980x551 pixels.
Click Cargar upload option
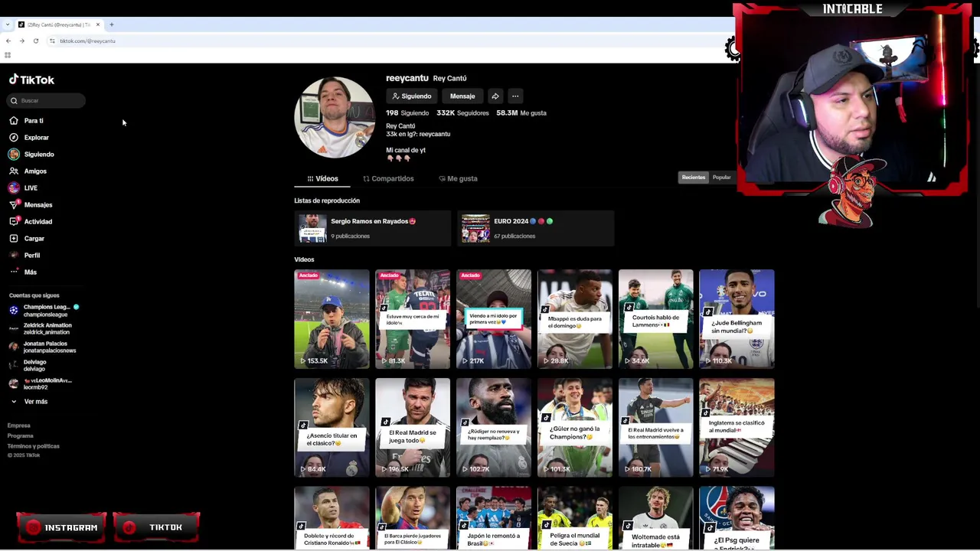click(27, 239)
